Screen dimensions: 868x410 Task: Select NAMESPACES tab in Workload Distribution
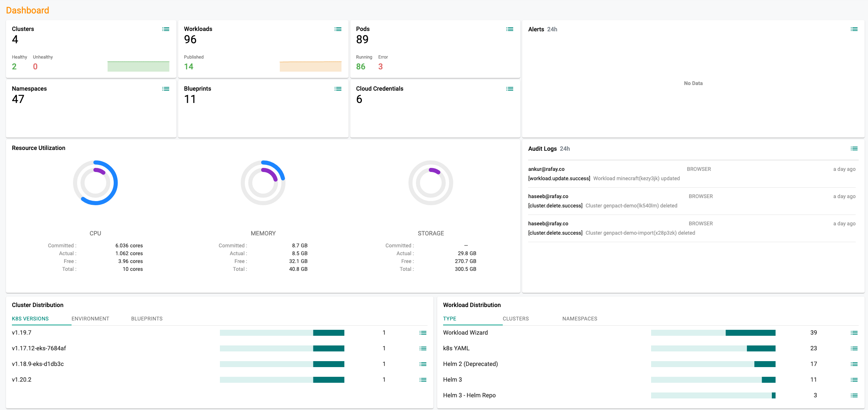(580, 319)
